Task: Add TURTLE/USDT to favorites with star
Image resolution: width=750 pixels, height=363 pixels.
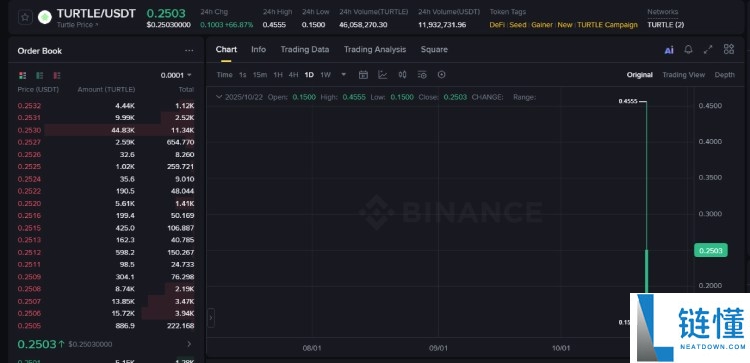Action: (x=25, y=17)
